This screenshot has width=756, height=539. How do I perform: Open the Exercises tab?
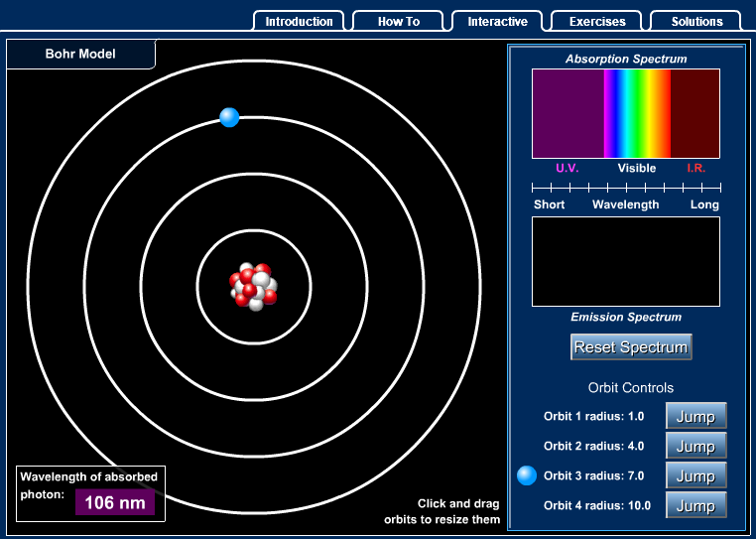(x=597, y=21)
